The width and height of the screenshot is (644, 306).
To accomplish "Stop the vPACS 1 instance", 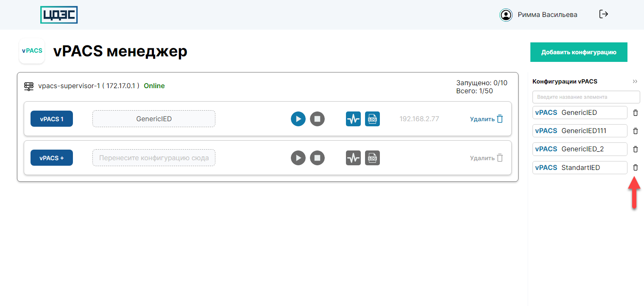I will [317, 119].
